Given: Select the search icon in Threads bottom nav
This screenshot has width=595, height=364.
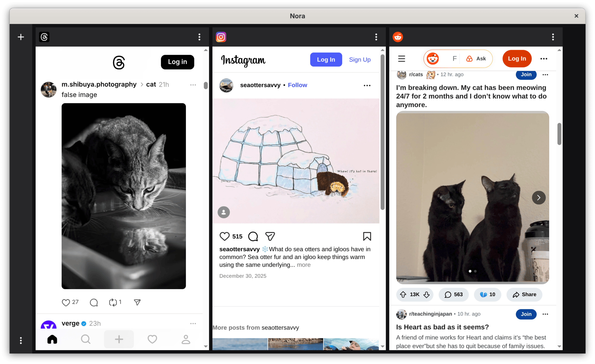Looking at the screenshot, I should point(86,339).
